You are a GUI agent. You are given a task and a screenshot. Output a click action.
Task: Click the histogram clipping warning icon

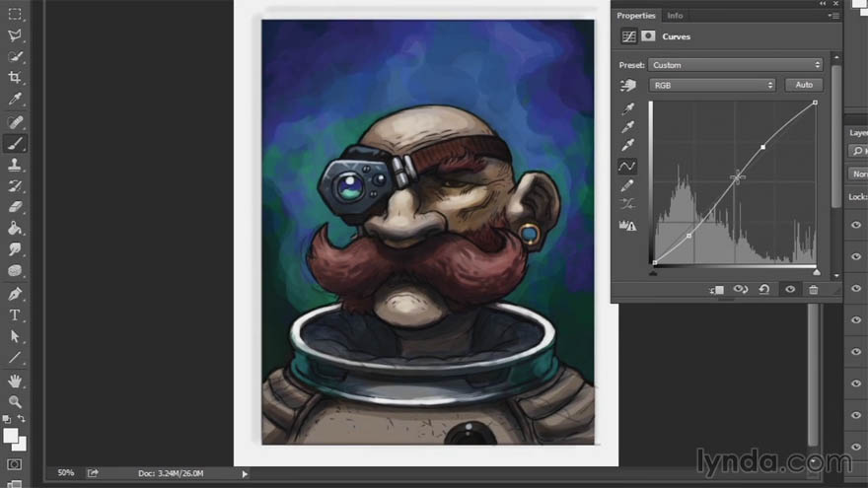coord(627,225)
